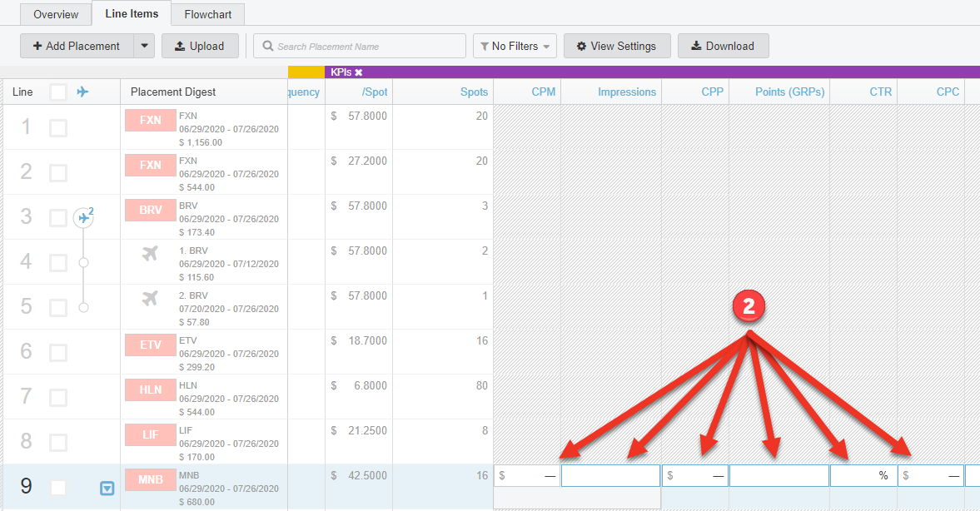Expand the No Filters dropdown
980x511 pixels.
pyautogui.click(x=515, y=46)
